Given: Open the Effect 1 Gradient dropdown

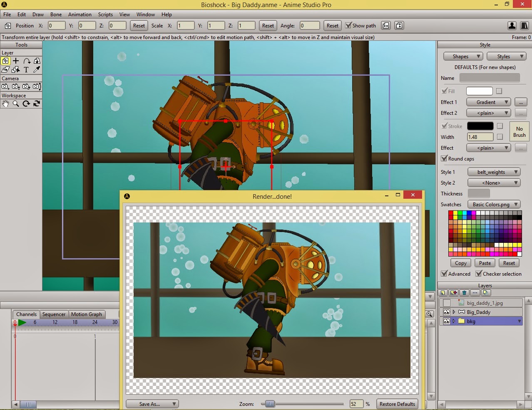Looking at the screenshot, I should [488, 102].
